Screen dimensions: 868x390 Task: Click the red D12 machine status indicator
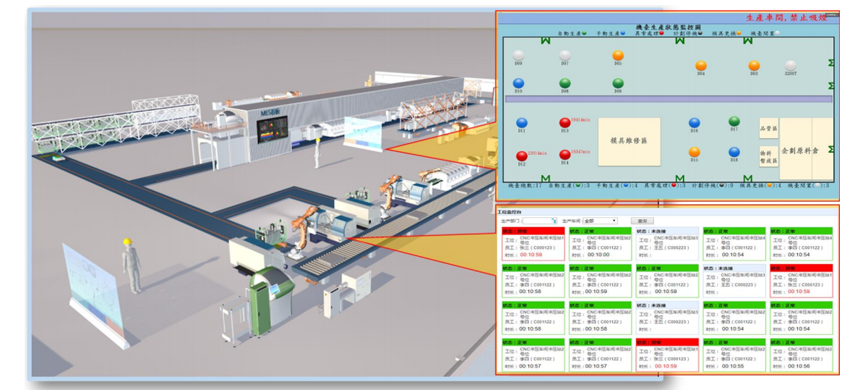point(521,156)
